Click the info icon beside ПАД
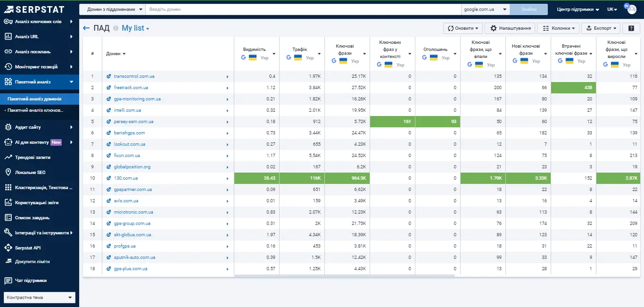Screen dimensions: 644x307 [116, 28]
